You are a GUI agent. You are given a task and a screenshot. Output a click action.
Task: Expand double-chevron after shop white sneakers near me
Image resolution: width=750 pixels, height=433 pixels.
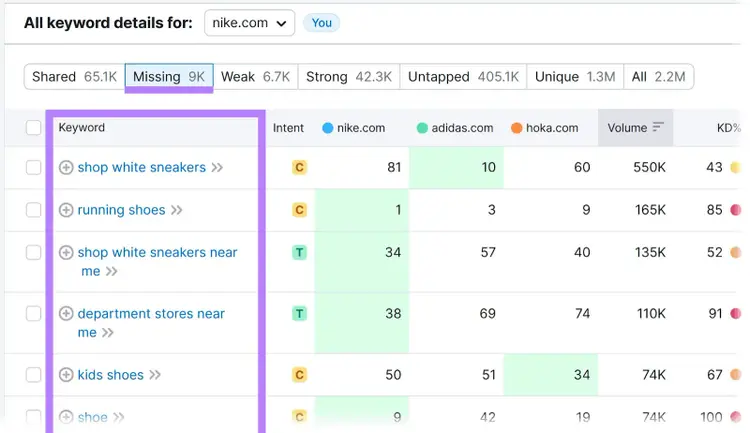[x=111, y=271]
